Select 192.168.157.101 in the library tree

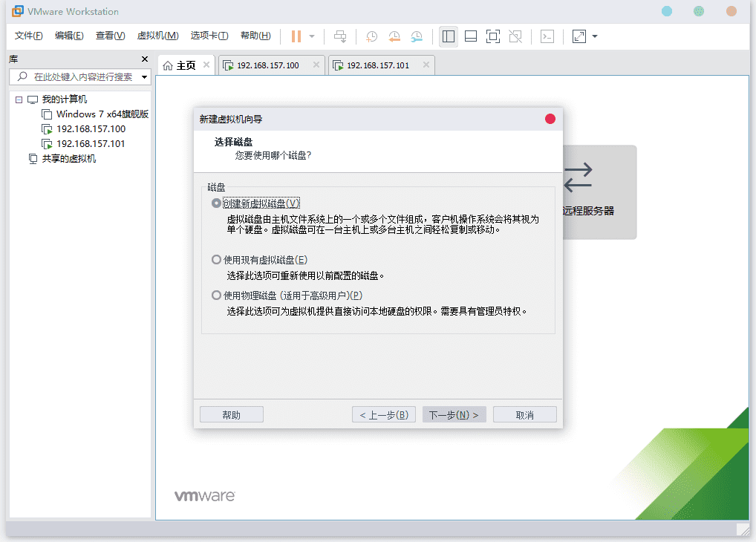[91, 144]
